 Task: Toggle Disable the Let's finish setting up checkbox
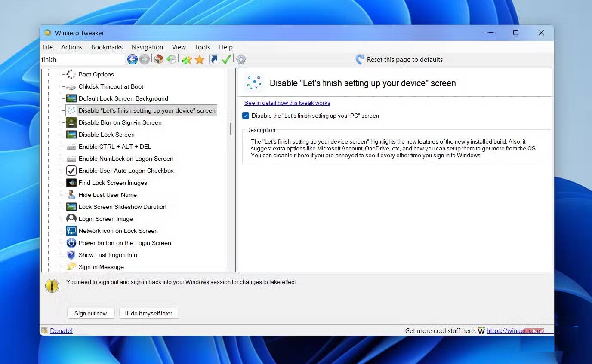tap(246, 116)
